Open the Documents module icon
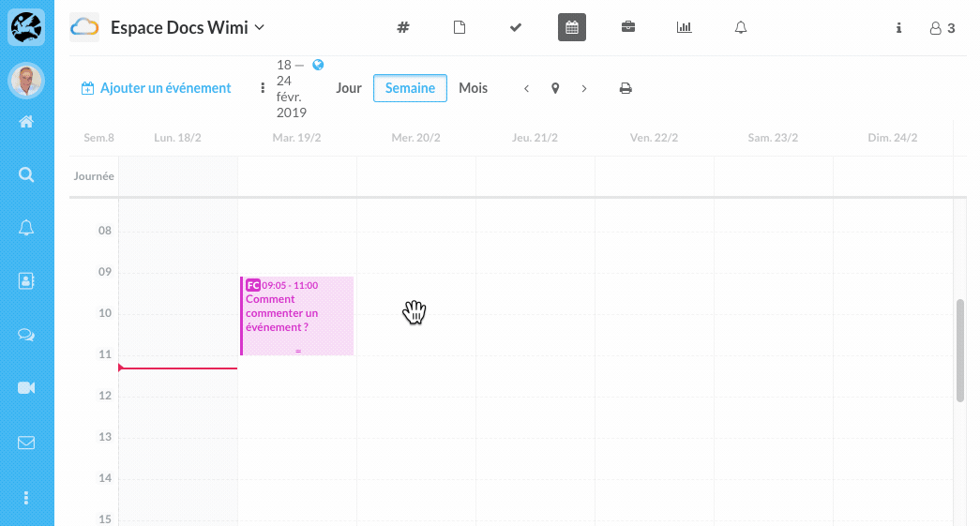 (x=460, y=27)
